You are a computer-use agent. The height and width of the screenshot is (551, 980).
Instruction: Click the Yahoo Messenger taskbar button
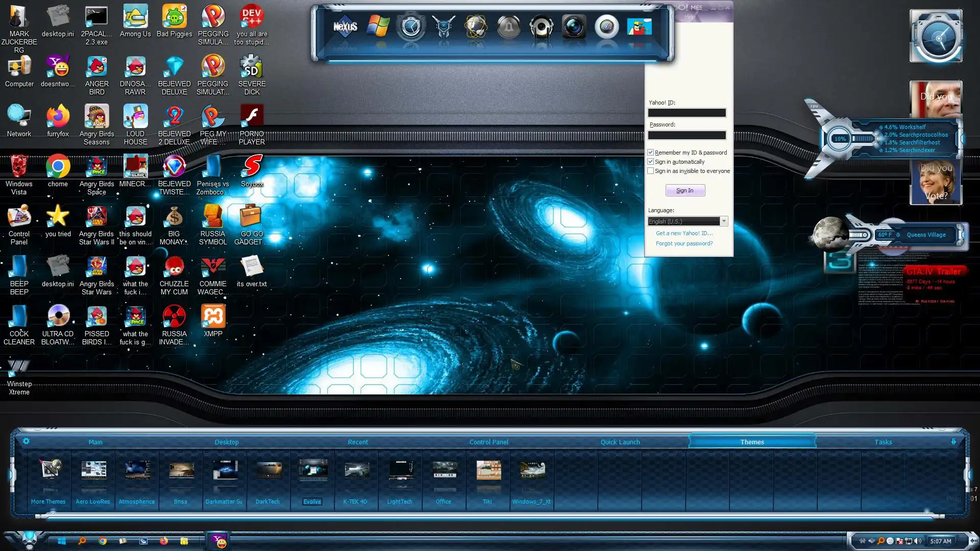click(219, 541)
